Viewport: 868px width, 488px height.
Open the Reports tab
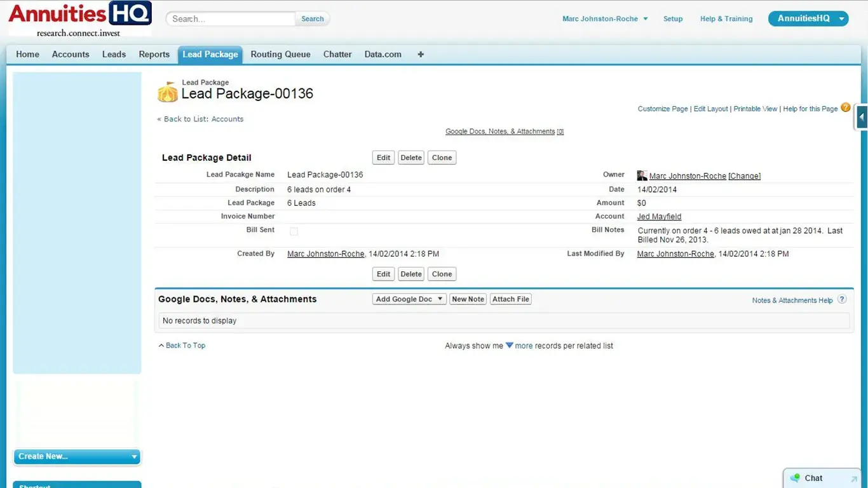(154, 55)
